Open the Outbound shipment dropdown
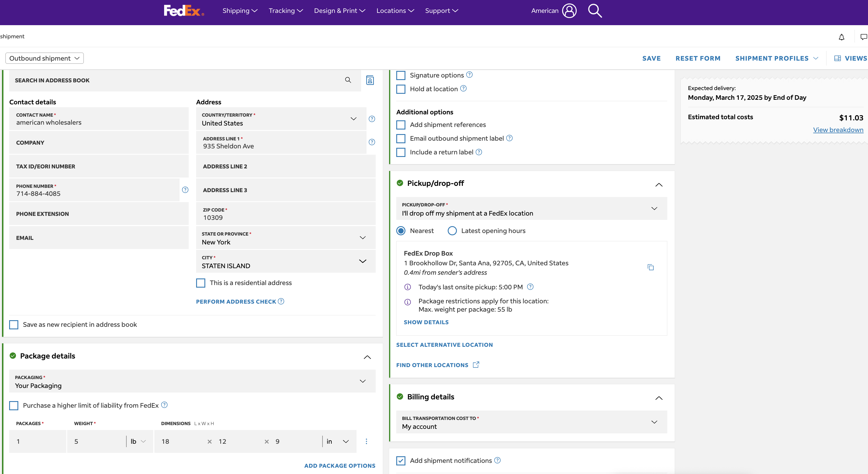Viewport: 868px width, 474px height. point(45,58)
